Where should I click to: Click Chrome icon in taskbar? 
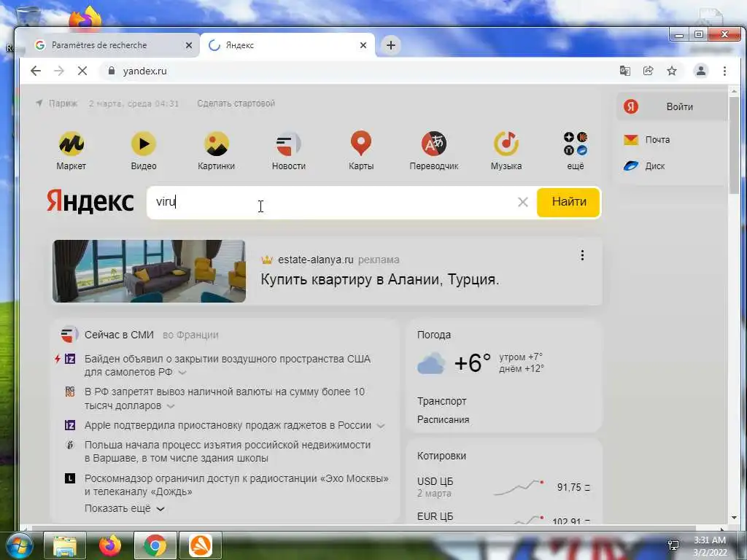tap(155, 545)
